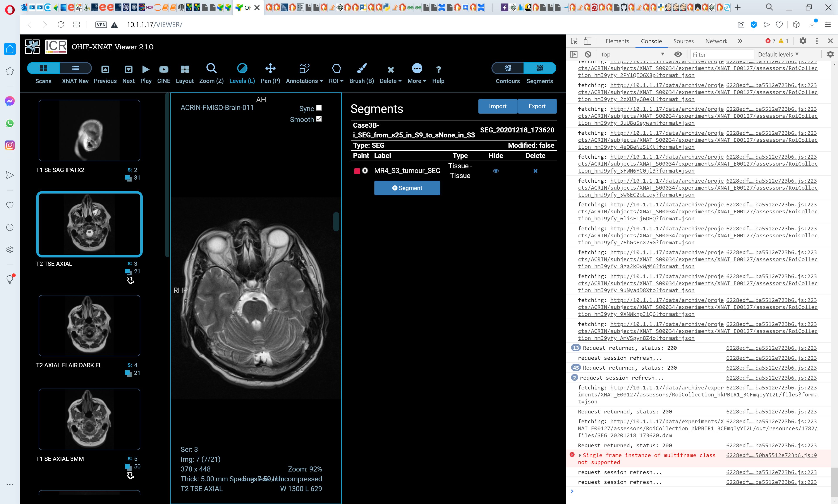This screenshot has width=838, height=504.
Task: Select the T2 AXIAL FLAIR DARK FL thumbnail
Action: pos(89,325)
